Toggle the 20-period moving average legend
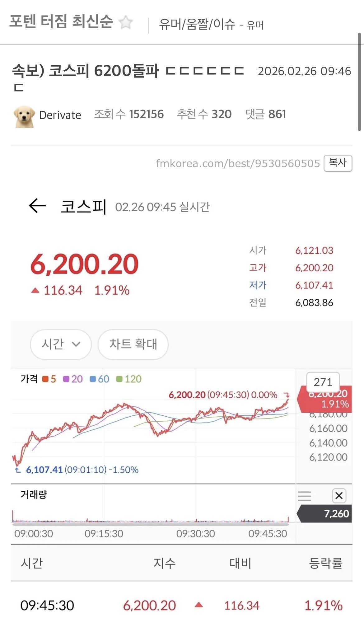 (73, 379)
